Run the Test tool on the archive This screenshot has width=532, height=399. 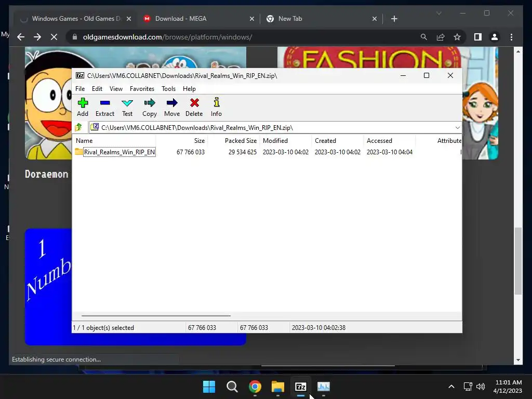[127, 107]
